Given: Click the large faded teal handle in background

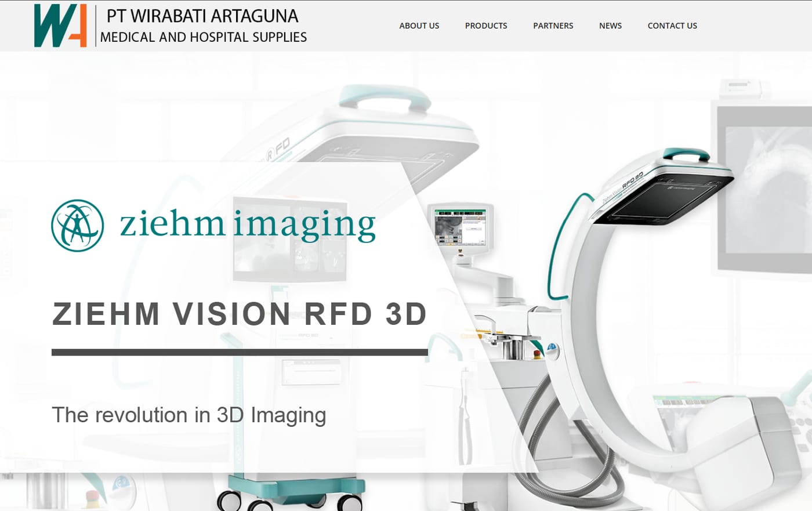Looking at the screenshot, I should point(385,99).
